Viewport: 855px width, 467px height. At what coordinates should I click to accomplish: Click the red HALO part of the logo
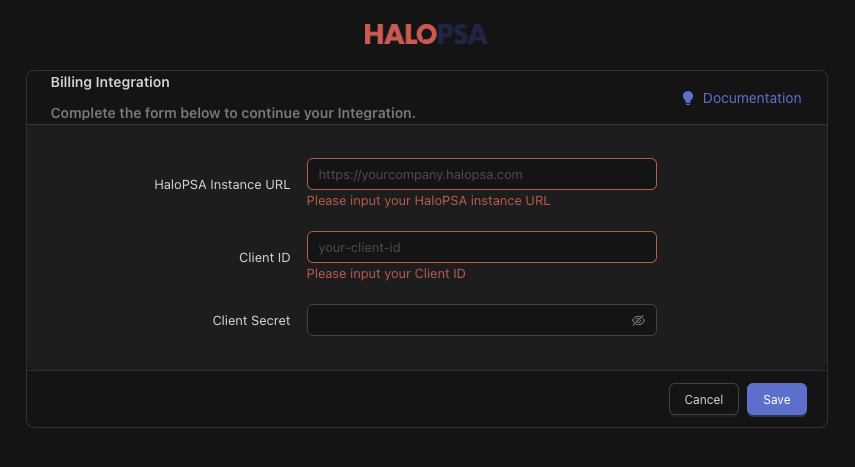tap(399, 35)
